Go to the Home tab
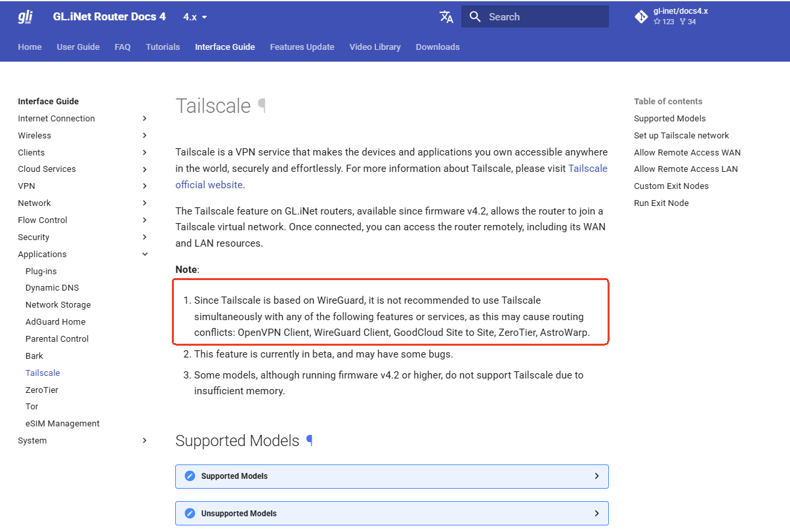790x532 pixels. [x=30, y=47]
